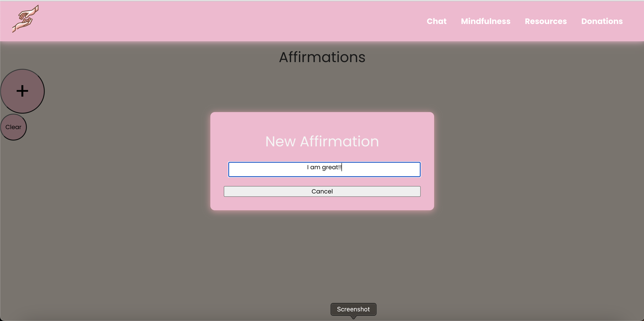Visit the Donations page
This screenshot has width=644, height=321.
point(602,21)
